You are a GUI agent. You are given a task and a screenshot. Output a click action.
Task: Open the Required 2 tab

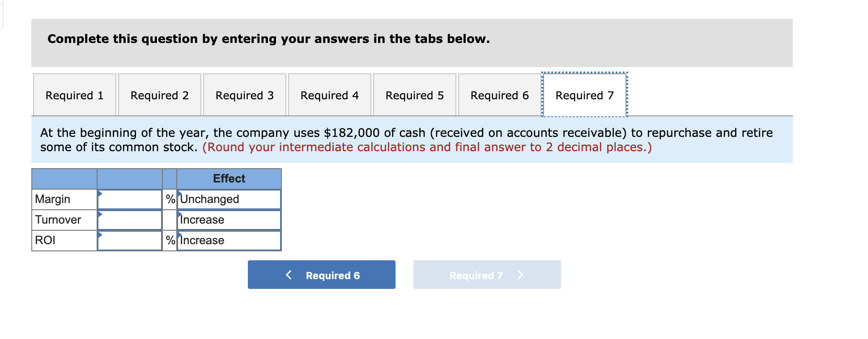coord(159,95)
